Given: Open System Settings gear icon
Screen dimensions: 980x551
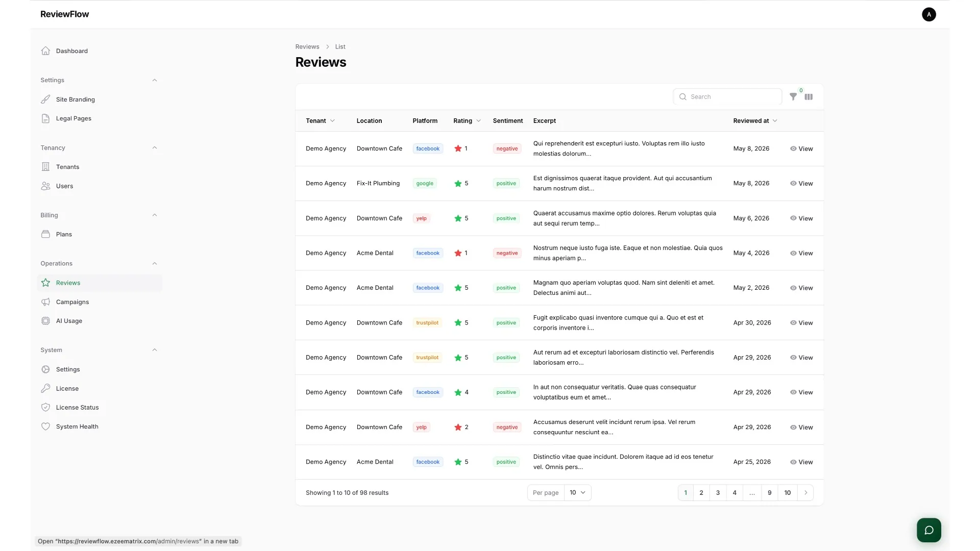Looking at the screenshot, I should tap(45, 369).
